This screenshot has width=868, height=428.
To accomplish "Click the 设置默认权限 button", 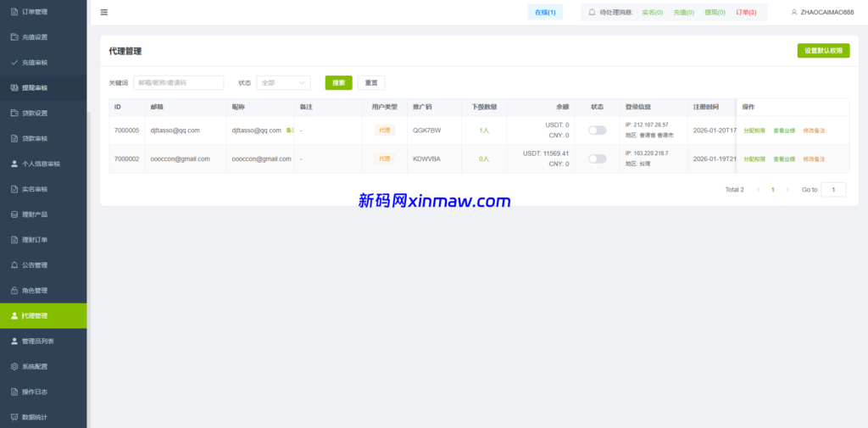I will click(823, 50).
